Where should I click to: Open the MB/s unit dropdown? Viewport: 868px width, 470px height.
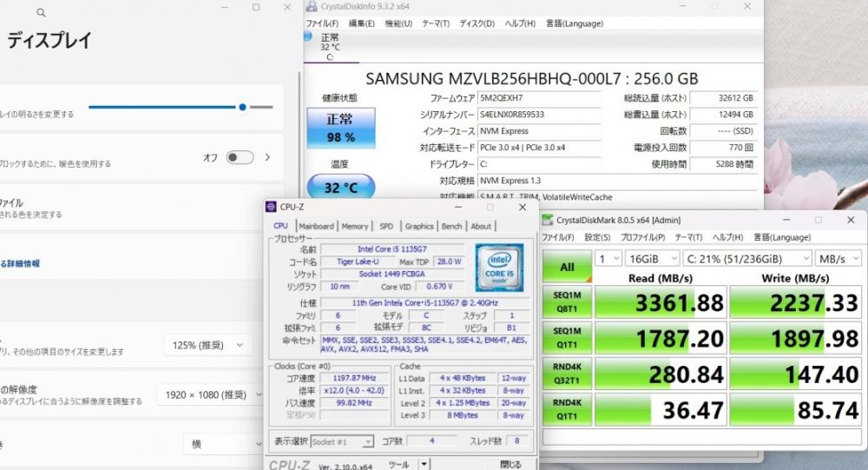coord(839,258)
